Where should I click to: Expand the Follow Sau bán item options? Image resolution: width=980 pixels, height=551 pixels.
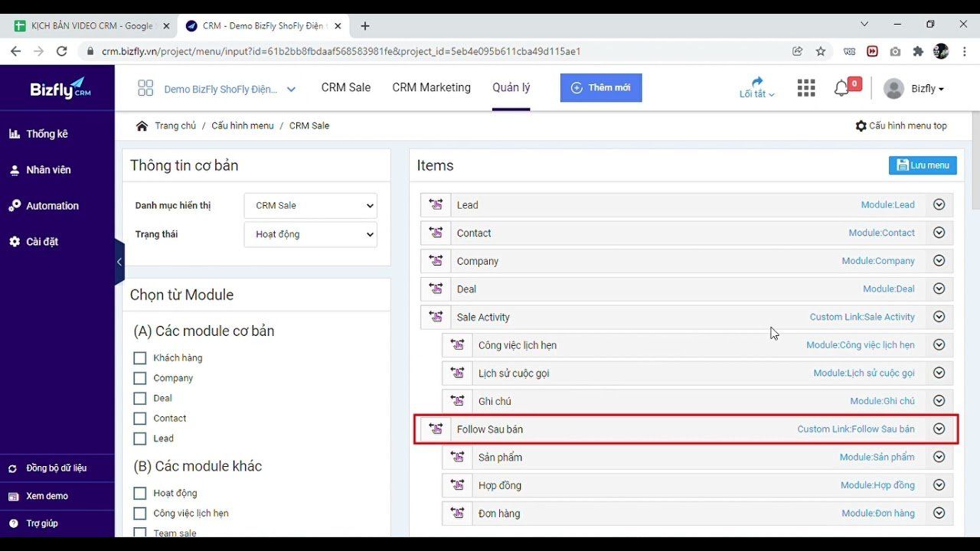pyautogui.click(x=939, y=429)
